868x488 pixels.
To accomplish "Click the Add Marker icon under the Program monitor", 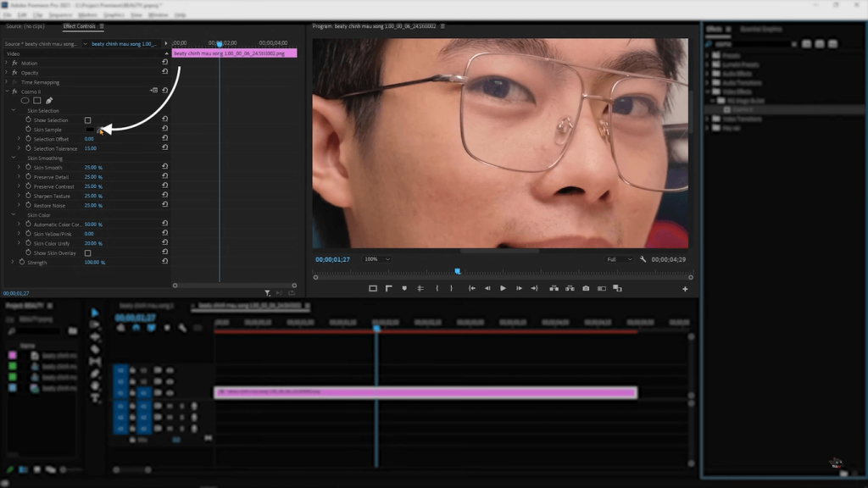I will 403,288.
